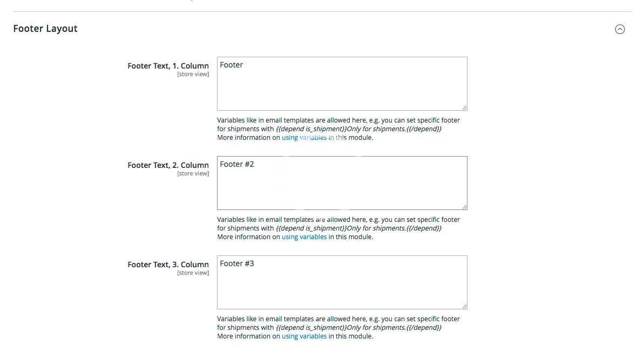Viewport: 644px width, 352px height.
Task: Click the Footer Layout section heading
Action: [x=45, y=29]
